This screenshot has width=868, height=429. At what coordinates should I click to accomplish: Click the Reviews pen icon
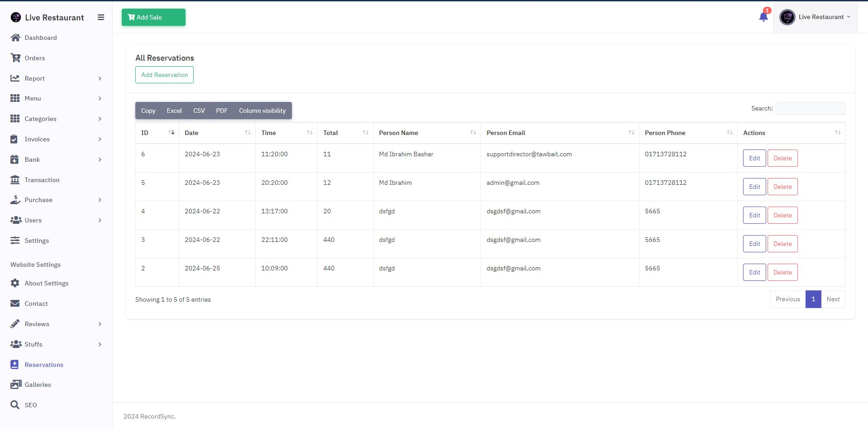click(x=15, y=324)
